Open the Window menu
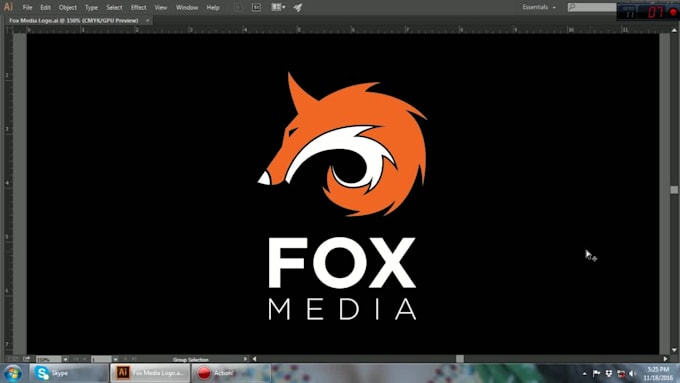 187,7
